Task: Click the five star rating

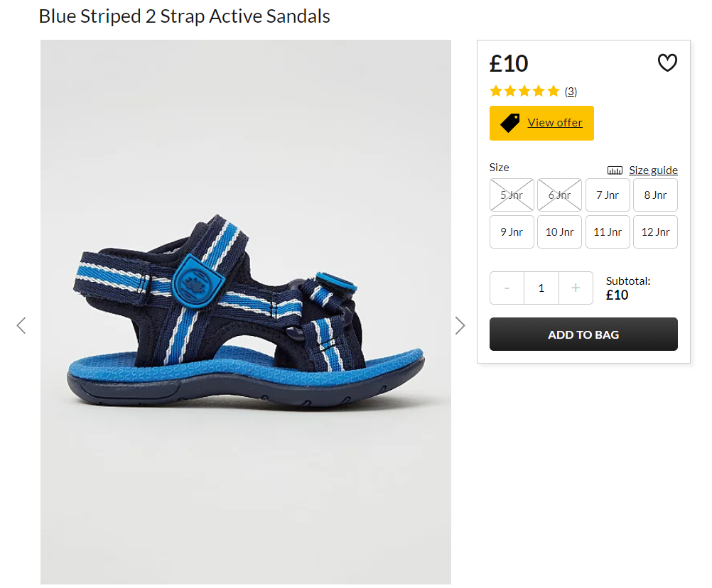Action: pyautogui.click(x=524, y=91)
